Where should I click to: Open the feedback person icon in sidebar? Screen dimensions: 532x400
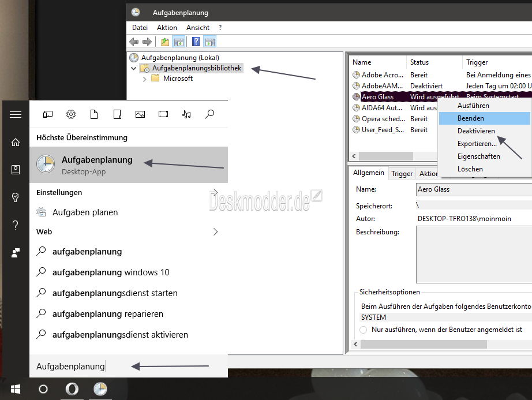(x=16, y=252)
